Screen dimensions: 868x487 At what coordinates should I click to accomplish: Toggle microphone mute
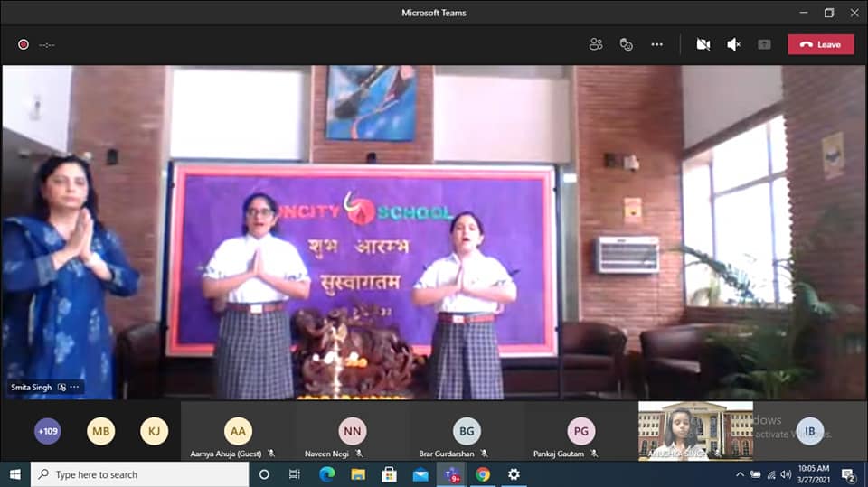pos(733,44)
